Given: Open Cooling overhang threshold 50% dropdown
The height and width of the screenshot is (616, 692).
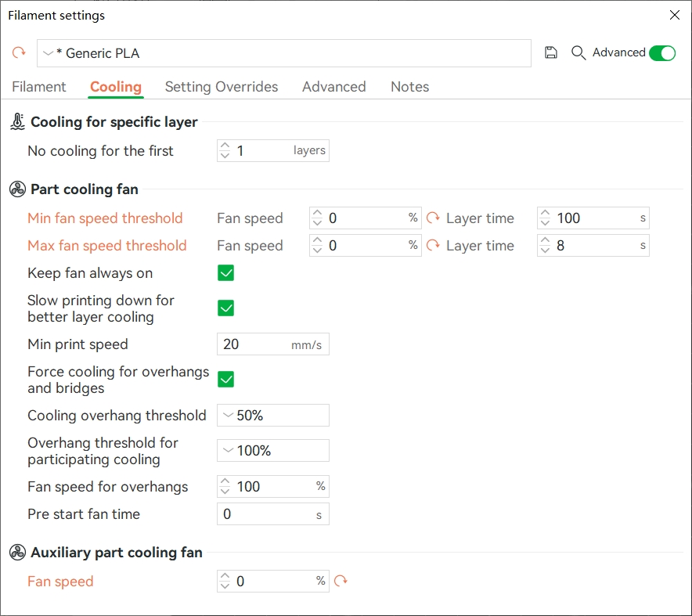Looking at the screenshot, I should tap(272, 415).
